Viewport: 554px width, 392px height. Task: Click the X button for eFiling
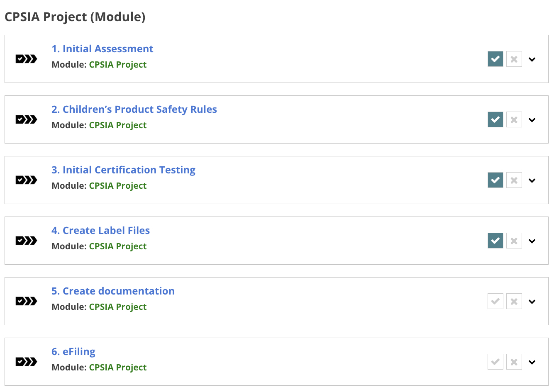[x=514, y=362]
